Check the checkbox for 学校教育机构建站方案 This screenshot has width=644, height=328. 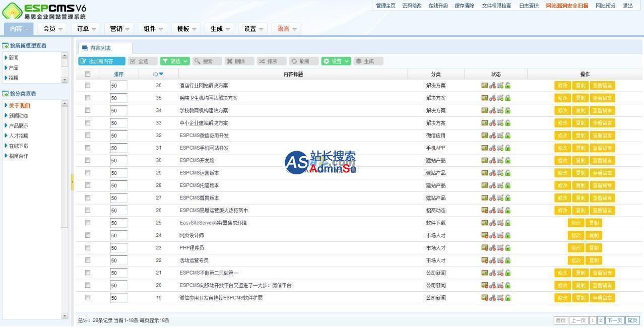[x=88, y=110]
